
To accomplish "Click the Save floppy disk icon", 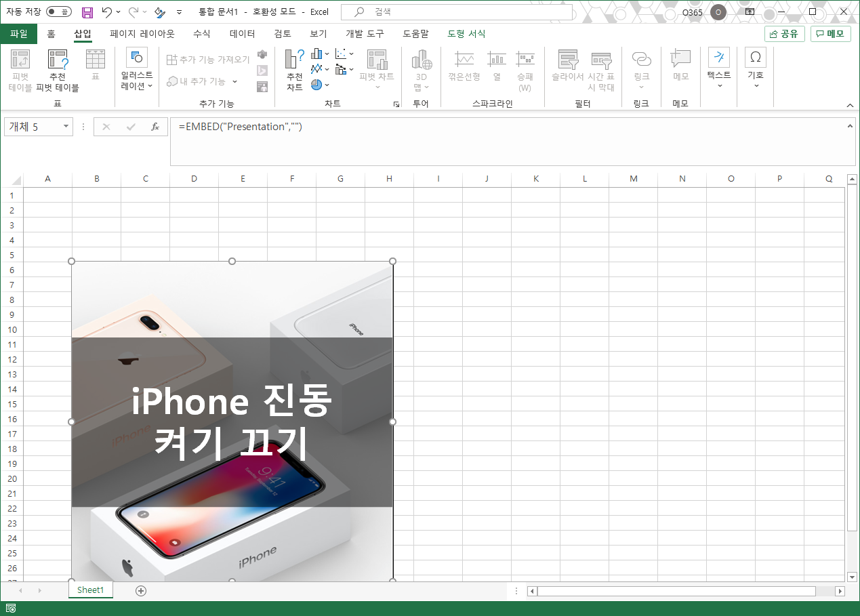I will point(87,12).
